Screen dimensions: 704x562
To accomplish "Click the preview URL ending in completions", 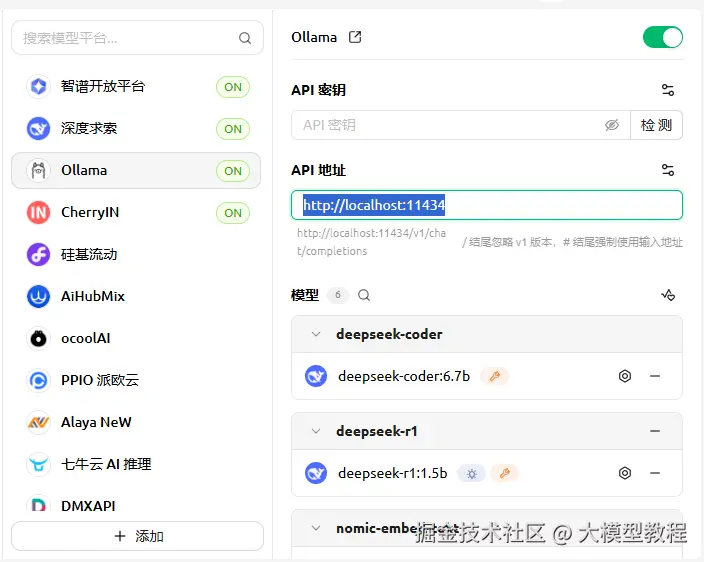I will click(x=372, y=242).
